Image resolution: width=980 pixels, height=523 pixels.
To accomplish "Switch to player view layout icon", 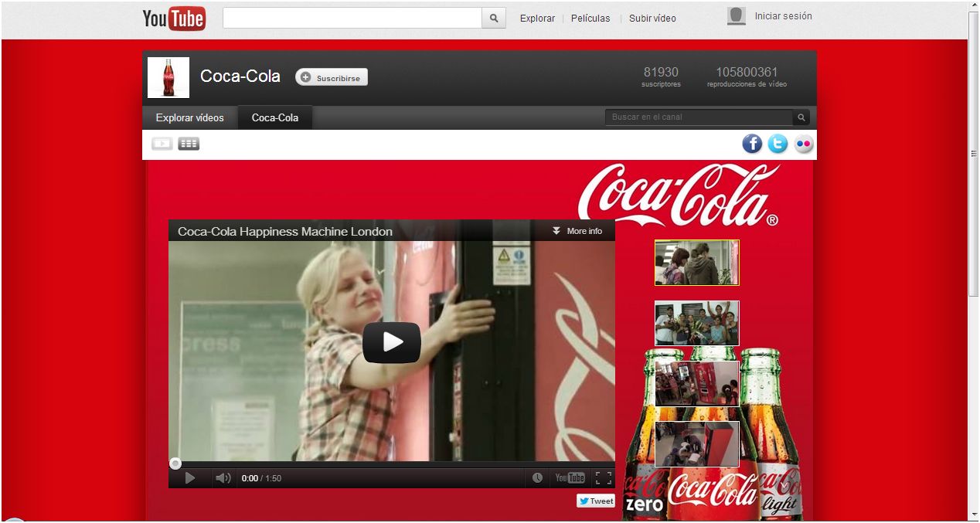I will [x=162, y=143].
